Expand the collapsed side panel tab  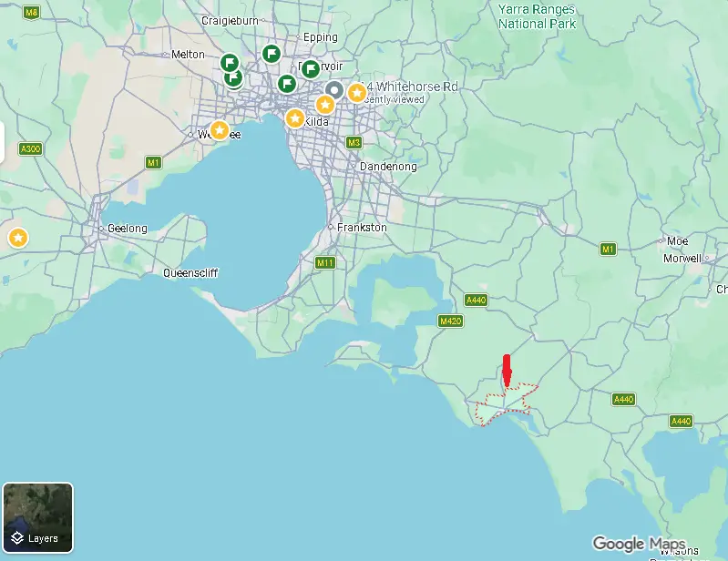3,142
